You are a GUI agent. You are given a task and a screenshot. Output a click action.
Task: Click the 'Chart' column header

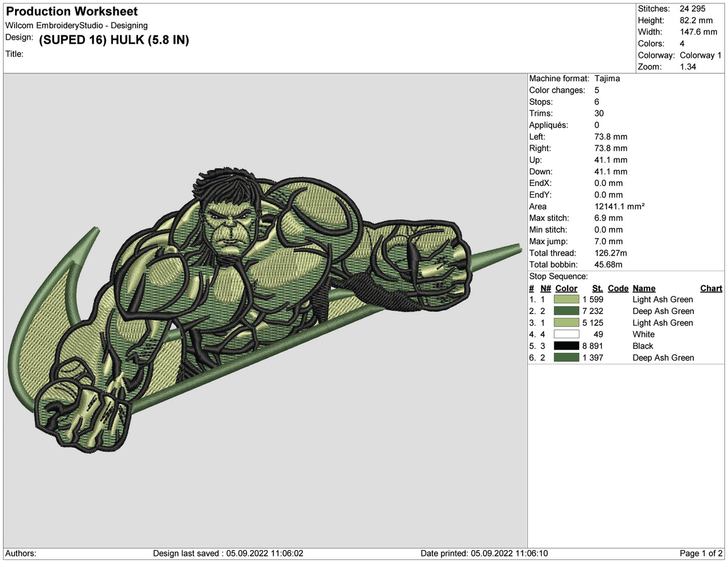click(x=711, y=288)
